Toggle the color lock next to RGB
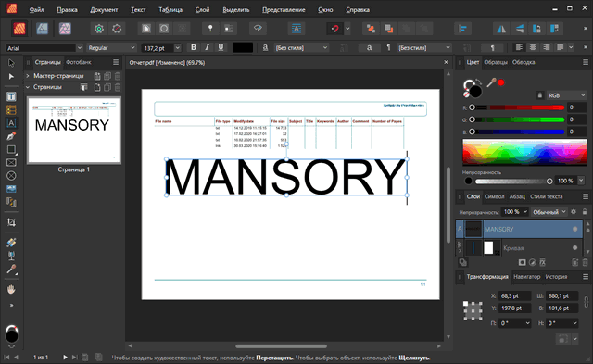This screenshot has height=364, width=593. pyautogui.click(x=539, y=95)
